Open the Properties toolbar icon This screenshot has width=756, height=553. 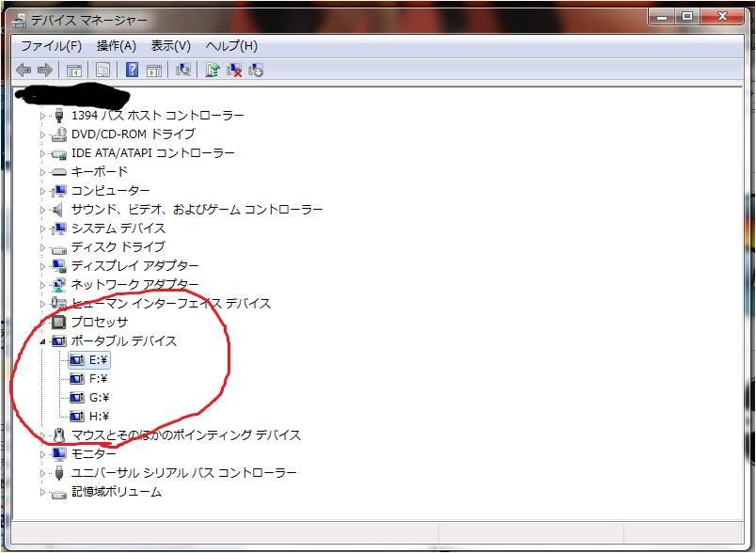tap(102, 71)
